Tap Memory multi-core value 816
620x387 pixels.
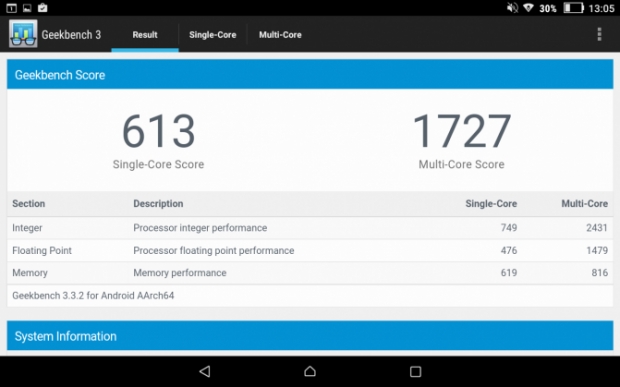pos(600,272)
